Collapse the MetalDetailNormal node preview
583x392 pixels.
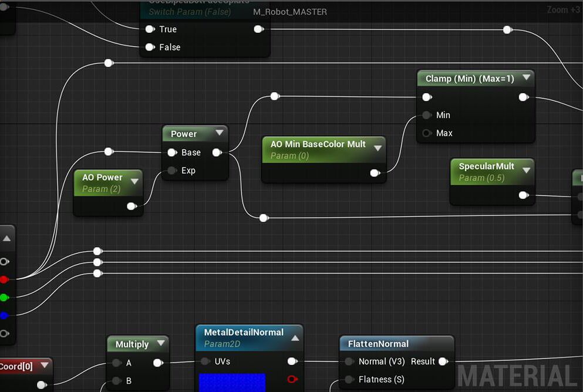pyautogui.click(x=295, y=337)
